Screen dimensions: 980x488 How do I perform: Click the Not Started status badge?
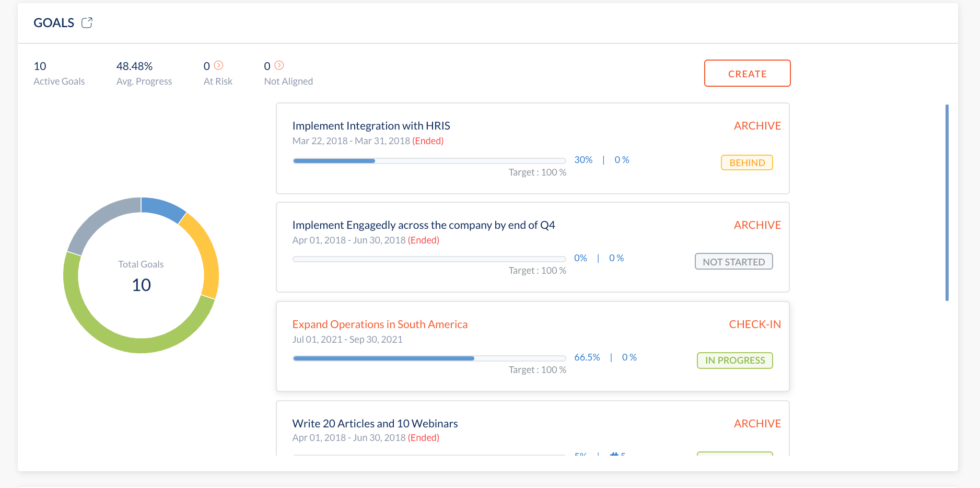tap(733, 262)
